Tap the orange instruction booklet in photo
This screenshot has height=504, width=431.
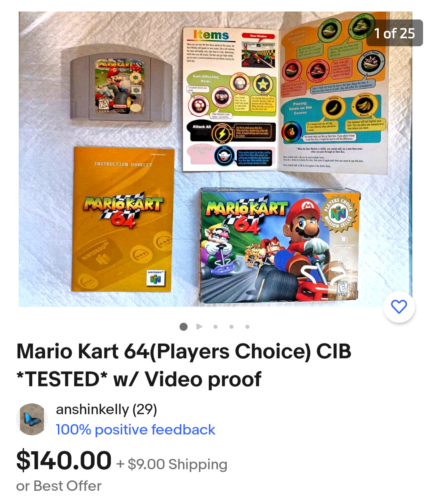[x=123, y=219]
